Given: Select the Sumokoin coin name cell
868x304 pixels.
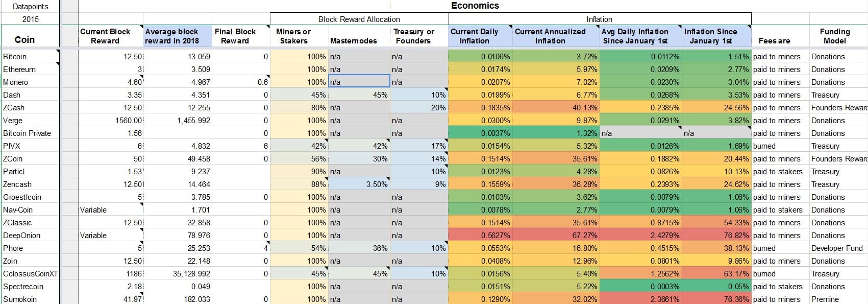Looking at the screenshot, I should click(30, 299).
